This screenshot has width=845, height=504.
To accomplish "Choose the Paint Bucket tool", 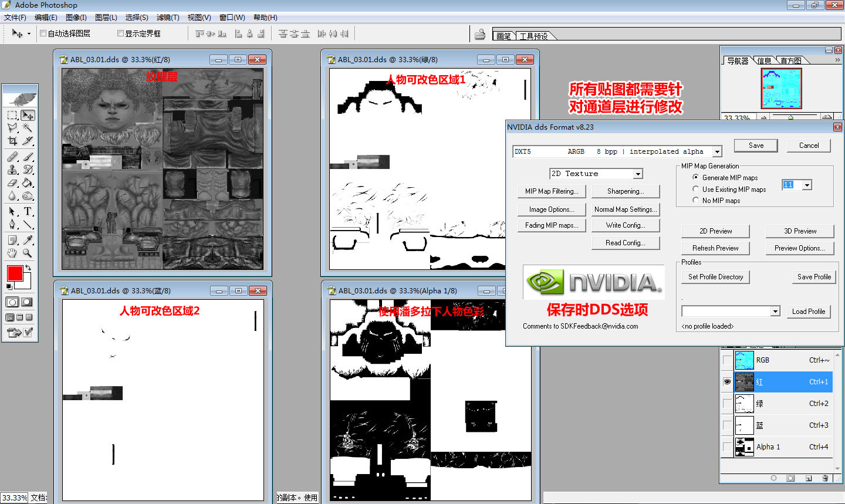I will tap(28, 183).
